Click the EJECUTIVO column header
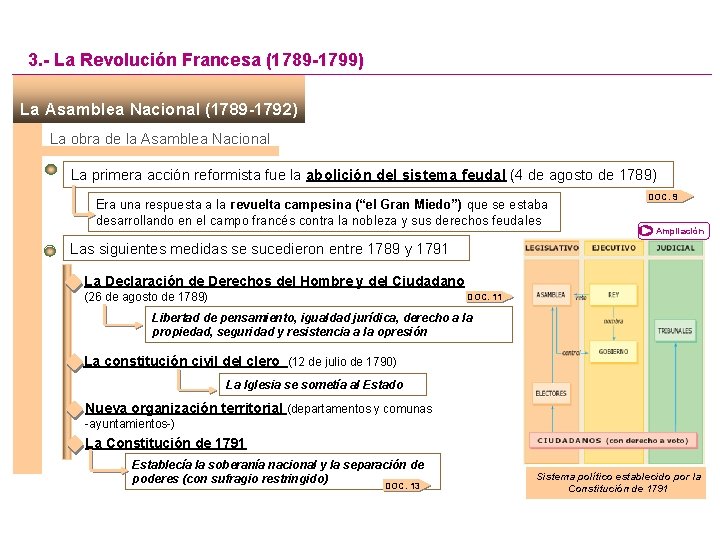 coord(614,248)
